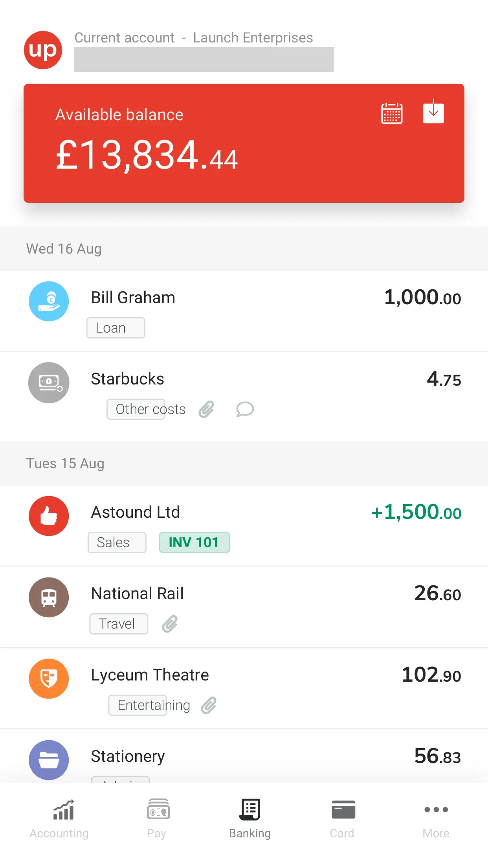The width and height of the screenshot is (488, 868).
Task: Open the calendar date filter icon
Action: 392,113
